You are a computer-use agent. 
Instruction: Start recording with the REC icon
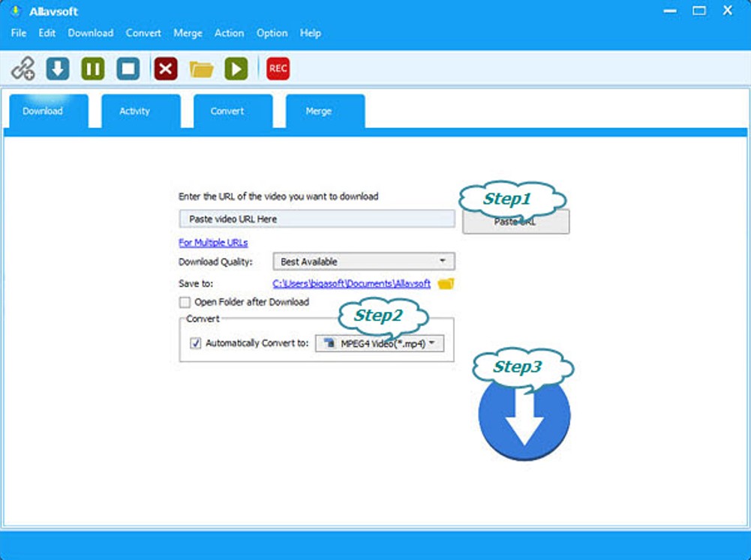pos(278,69)
